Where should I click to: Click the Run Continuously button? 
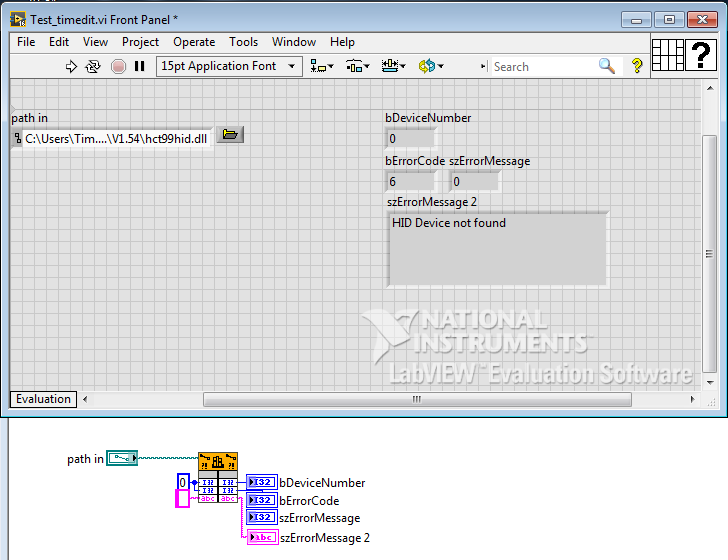point(93,67)
